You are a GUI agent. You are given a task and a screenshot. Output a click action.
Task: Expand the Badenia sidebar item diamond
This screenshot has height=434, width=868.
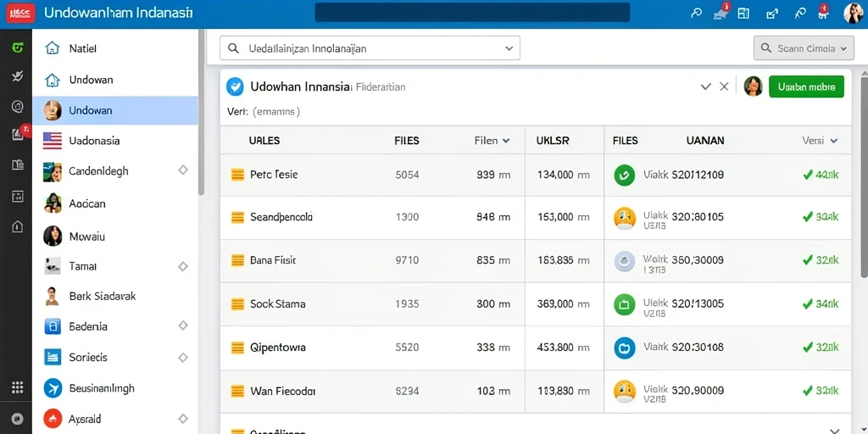point(183,326)
